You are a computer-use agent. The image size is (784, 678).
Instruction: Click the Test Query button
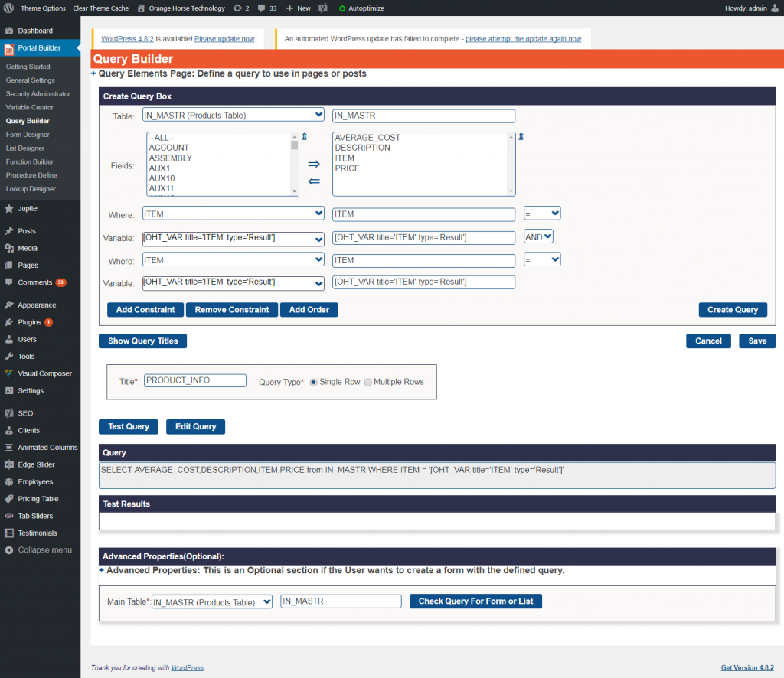pos(129,427)
